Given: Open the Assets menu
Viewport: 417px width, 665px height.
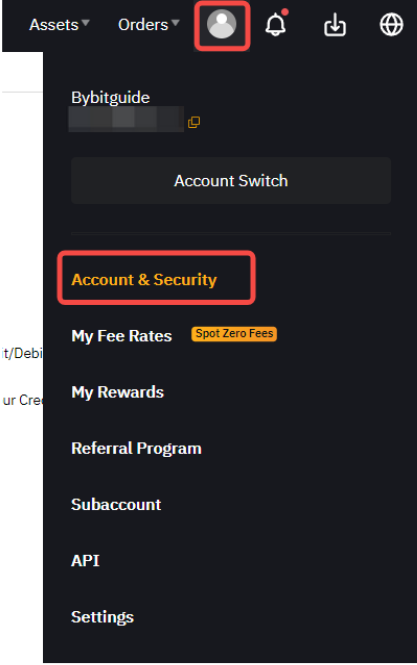Looking at the screenshot, I should (54, 25).
